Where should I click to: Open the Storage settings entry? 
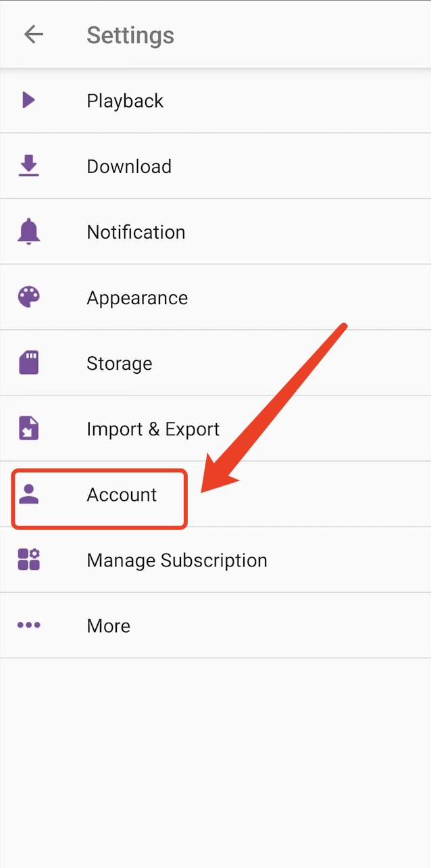120,363
